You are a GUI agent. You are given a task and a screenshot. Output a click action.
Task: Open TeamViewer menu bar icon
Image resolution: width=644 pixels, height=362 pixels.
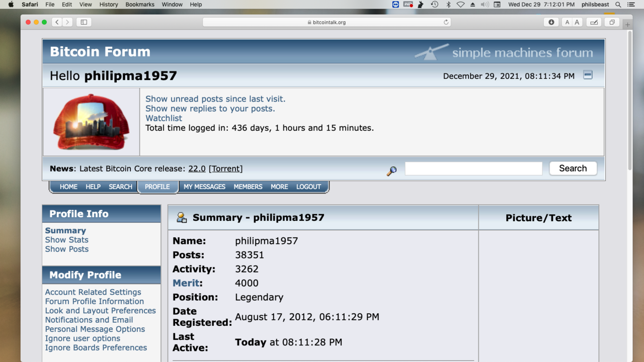(395, 5)
